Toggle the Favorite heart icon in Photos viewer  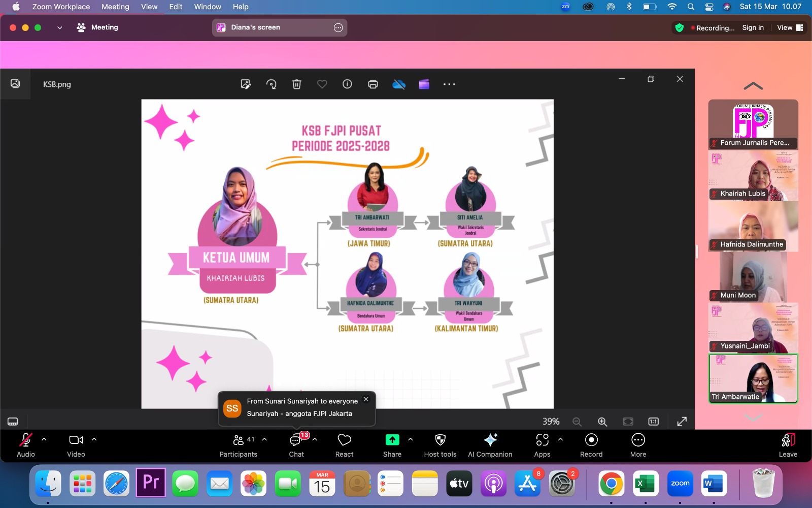coord(322,84)
